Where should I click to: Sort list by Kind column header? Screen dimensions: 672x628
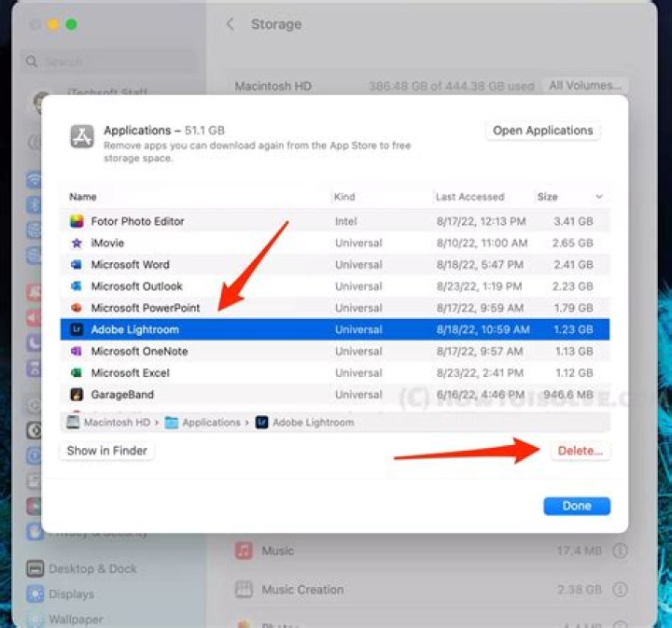(x=344, y=197)
